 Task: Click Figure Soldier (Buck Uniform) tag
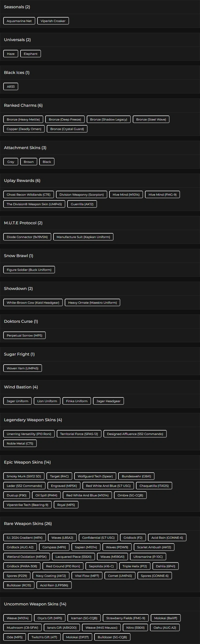pos(29,270)
